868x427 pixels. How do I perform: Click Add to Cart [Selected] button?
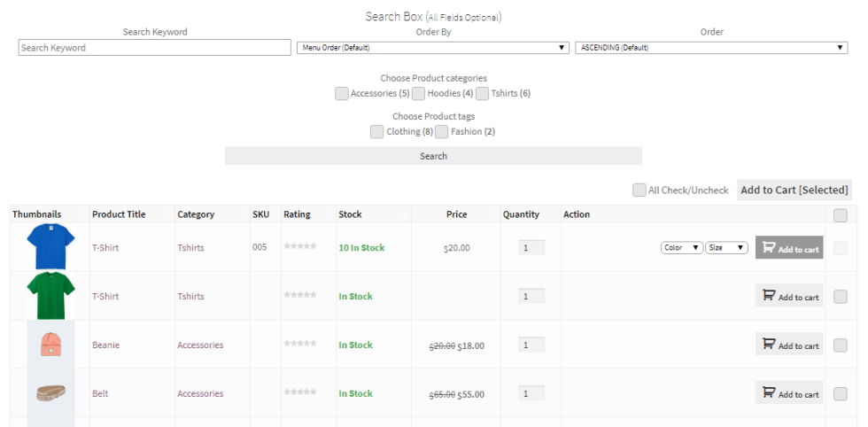794,190
